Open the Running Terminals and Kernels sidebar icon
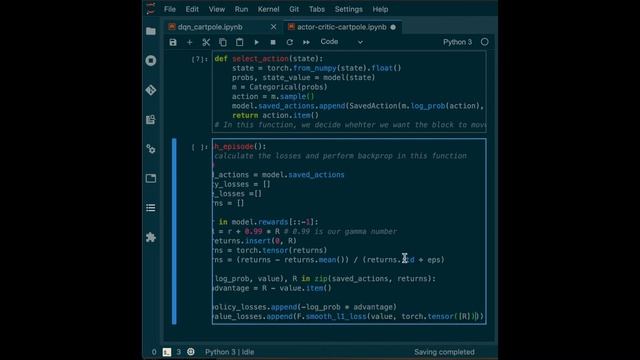Screen dimensions: 640x360 click(151, 61)
